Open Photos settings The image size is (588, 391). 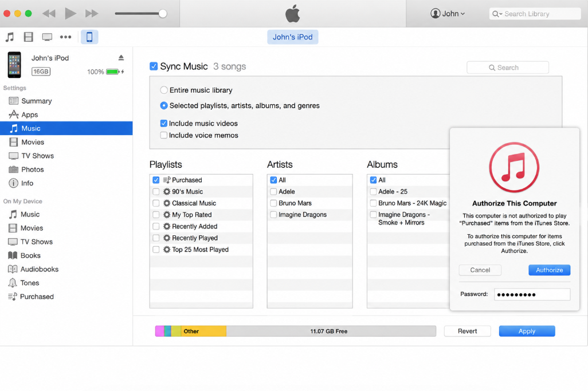click(66, 169)
